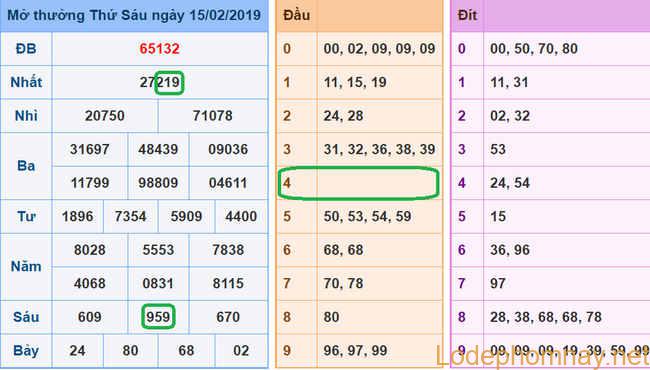Viewport: 650px width, 370px height.
Task: Select the single value 80 in Đầu table
Action: (x=331, y=317)
